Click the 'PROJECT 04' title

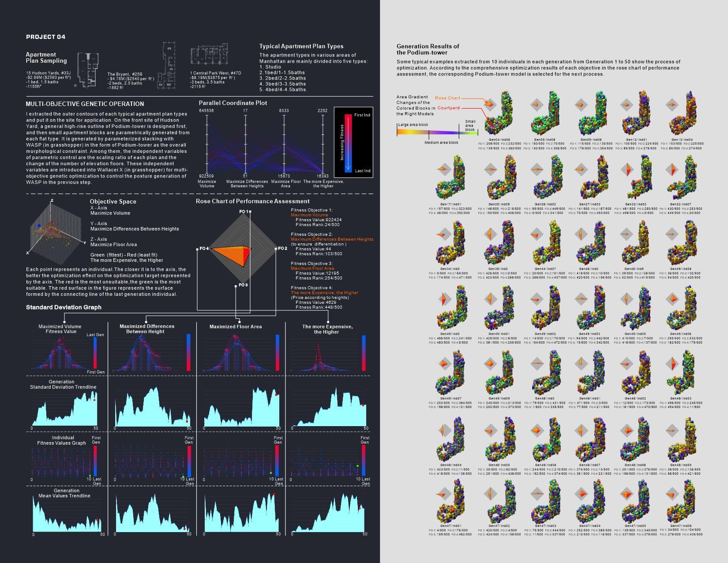(x=46, y=37)
